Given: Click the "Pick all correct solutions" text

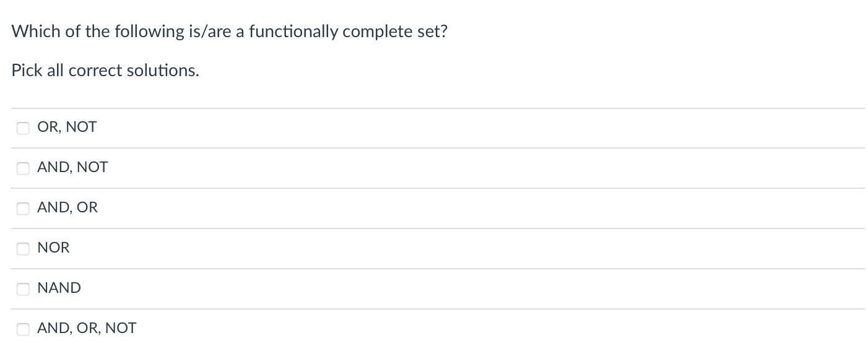Looking at the screenshot, I should [105, 70].
